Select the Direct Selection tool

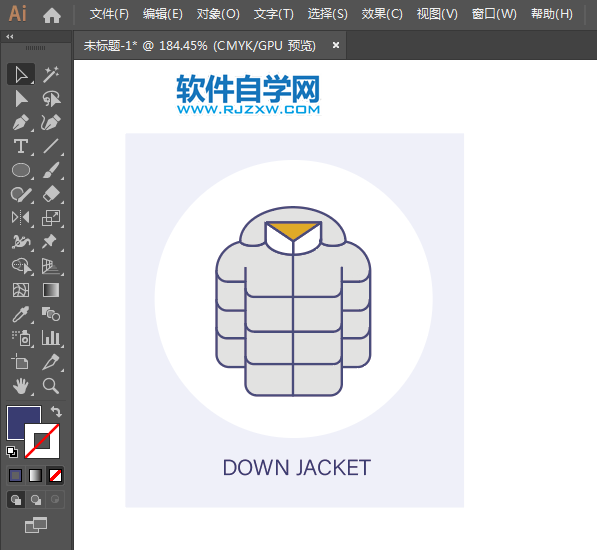(x=21, y=99)
